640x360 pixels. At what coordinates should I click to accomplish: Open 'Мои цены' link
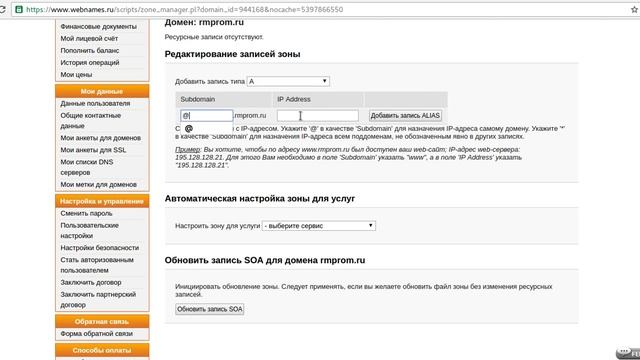pos(76,75)
